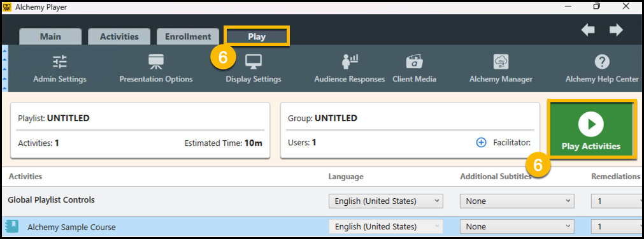Image resolution: width=644 pixels, height=239 pixels.
Task: Open Client Media folder icon
Action: point(415,62)
